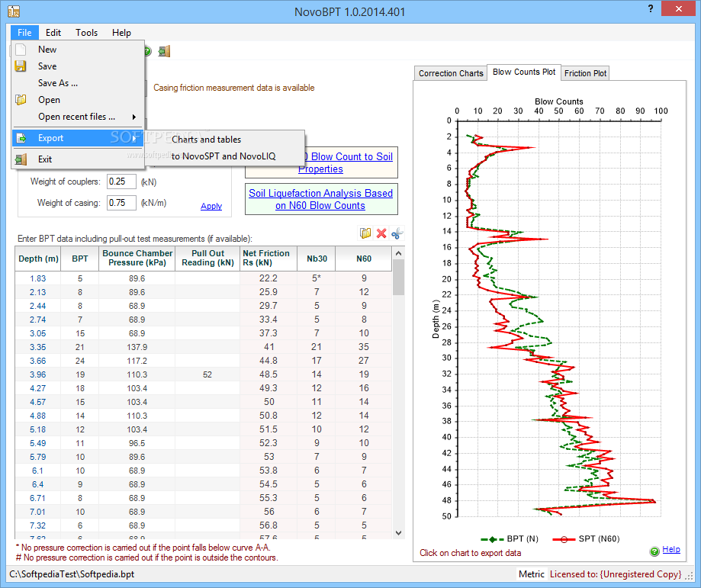The width and height of the screenshot is (701, 588).
Task: Select the BPT header column
Action: (80, 259)
